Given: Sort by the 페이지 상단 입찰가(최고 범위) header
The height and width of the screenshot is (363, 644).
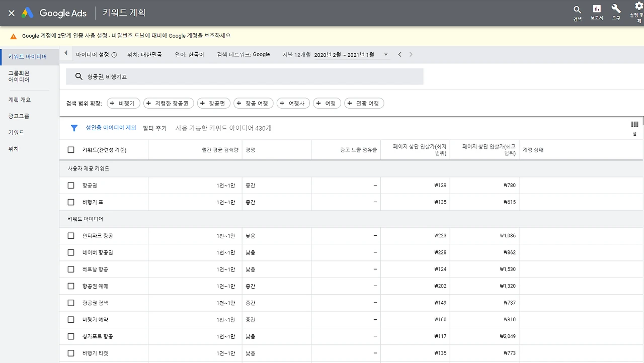Looking at the screenshot, I should click(x=490, y=150).
